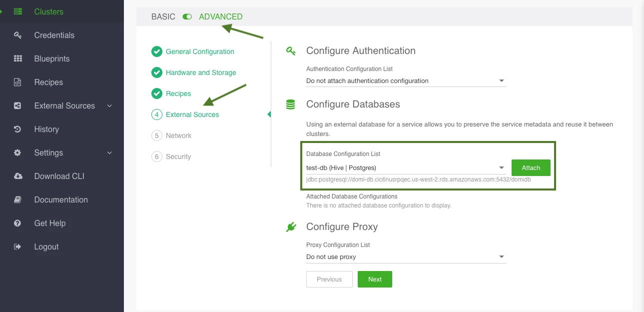Image resolution: width=644 pixels, height=312 pixels.
Task: Click the Clusters sidebar icon
Action: pos(18,11)
